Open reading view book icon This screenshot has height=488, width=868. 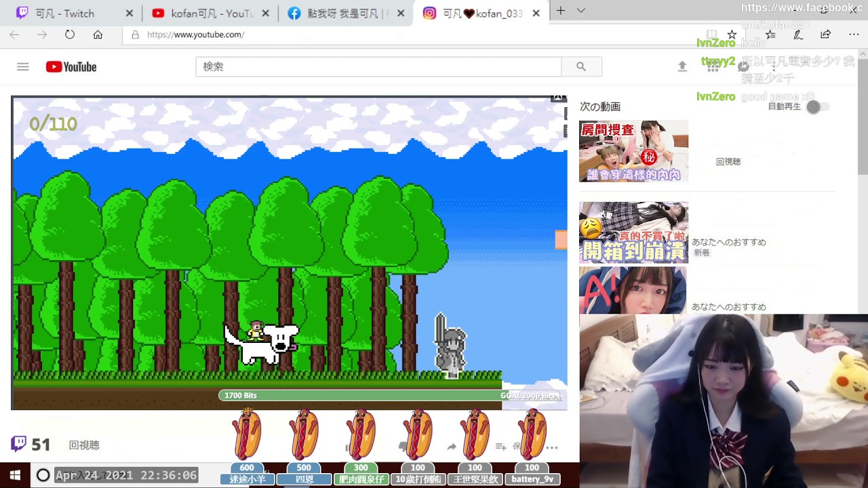[711, 35]
